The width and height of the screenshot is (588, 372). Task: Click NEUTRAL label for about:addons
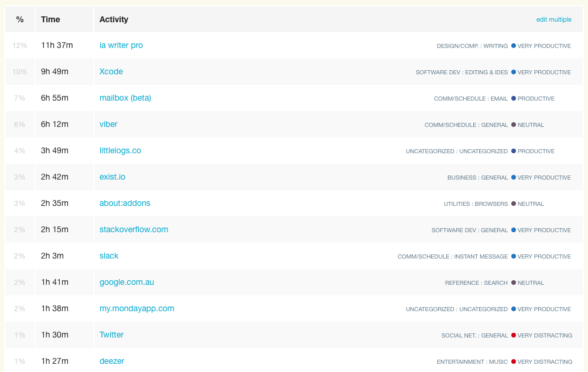coord(531,204)
